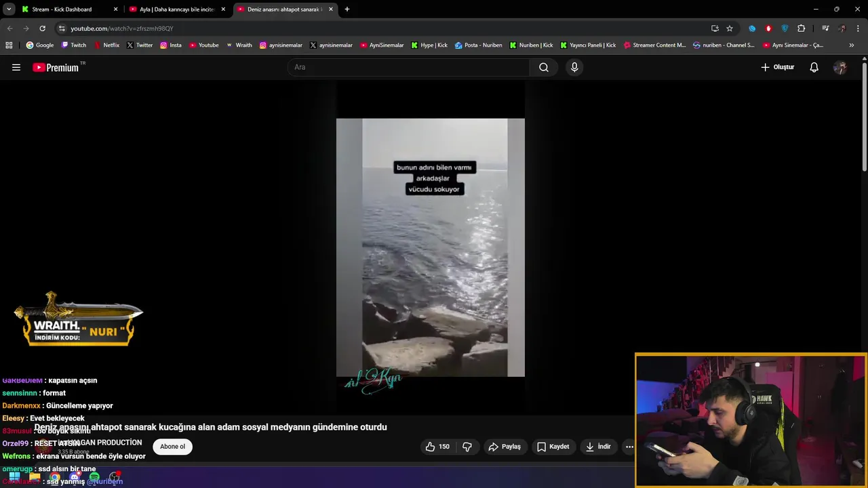Open Chrome apps grid in bookmarks bar
Screen dimensions: 868x488
pos(9,45)
